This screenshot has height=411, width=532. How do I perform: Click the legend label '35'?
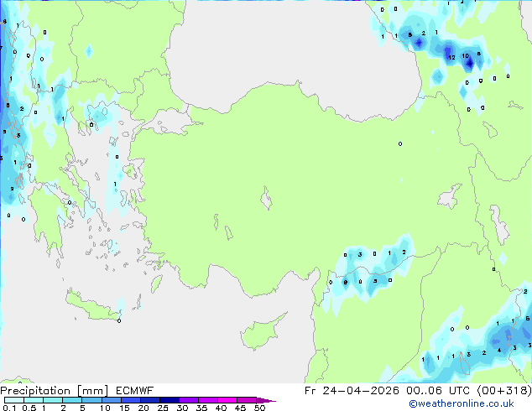(x=201, y=408)
